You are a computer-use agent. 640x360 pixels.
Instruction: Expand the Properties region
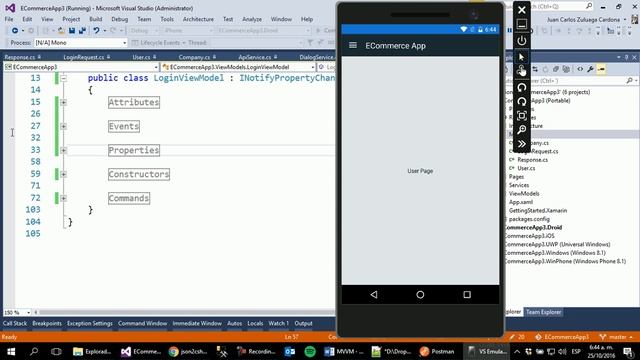point(63,150)
